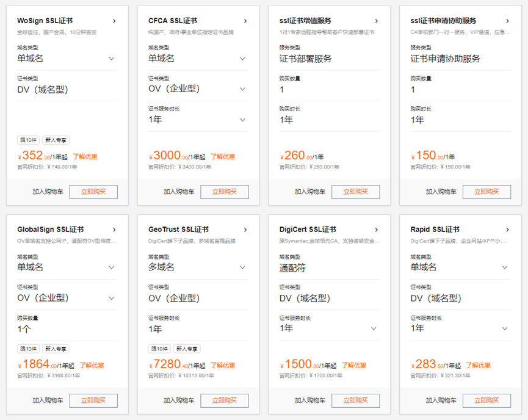This screenshot has height=420, width=528.
Task: Add CFCA SSL证书 to cart via 加入购物车
Action: pos(179,192)
